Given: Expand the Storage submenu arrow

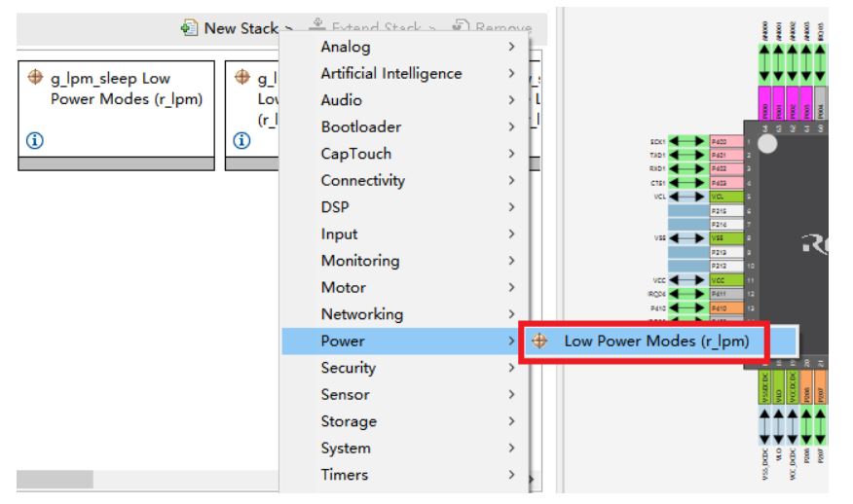Looking at the screenshot, I should pos(511,421).
